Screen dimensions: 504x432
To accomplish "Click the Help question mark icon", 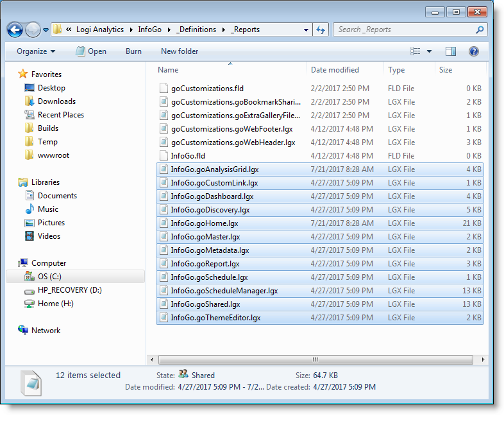I will pyautogui.click(x=474, y=51).
